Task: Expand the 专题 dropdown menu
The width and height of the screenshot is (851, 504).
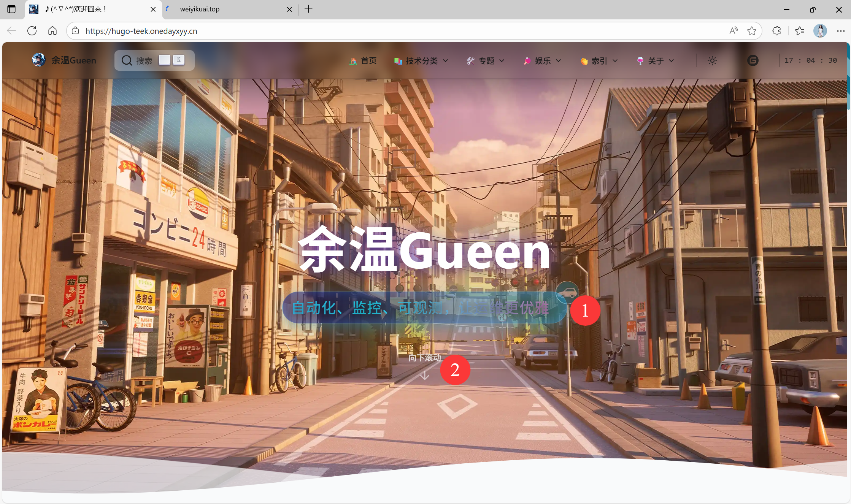Action: tap(486, 61)
